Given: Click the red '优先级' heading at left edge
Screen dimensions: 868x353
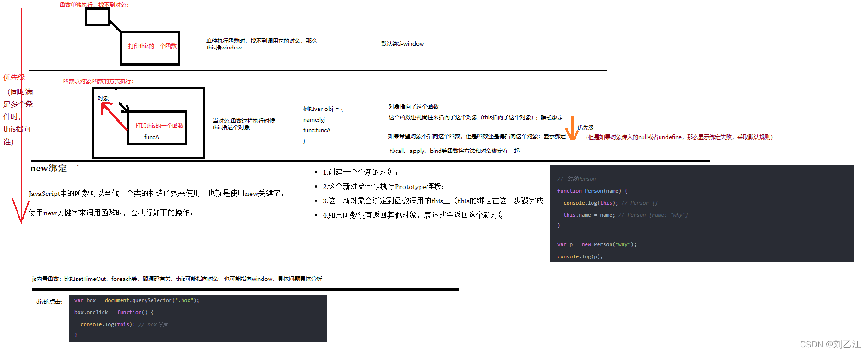Looking at the screenshot, I should click(x=14, y=78).
